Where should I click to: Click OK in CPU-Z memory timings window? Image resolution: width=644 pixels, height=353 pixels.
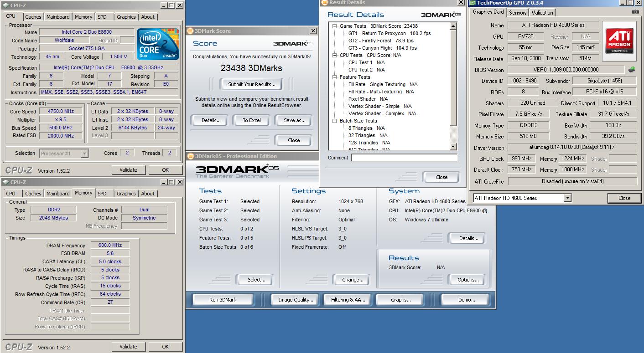coord(165,347)
